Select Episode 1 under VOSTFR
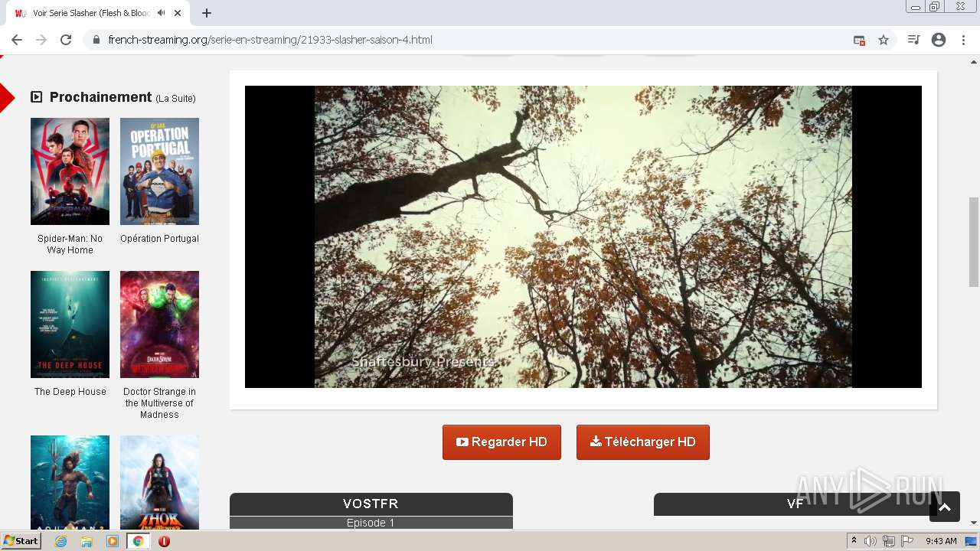 pyautogui.click(x=371, y=523)
